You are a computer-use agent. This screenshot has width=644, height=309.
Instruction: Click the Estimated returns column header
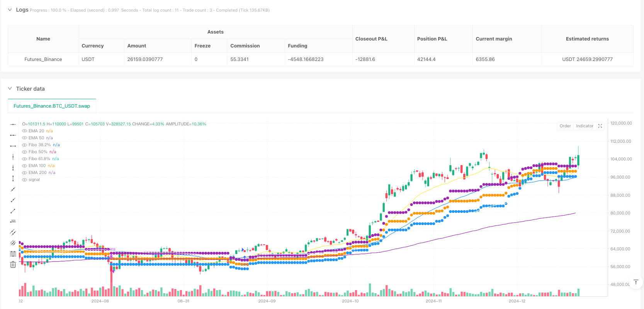[587, 39]
